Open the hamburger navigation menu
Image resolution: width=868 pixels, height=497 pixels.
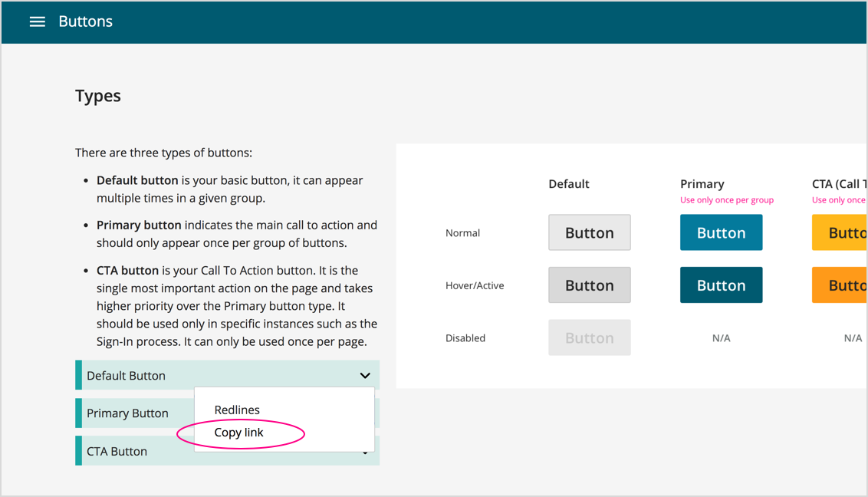[37, 21]
